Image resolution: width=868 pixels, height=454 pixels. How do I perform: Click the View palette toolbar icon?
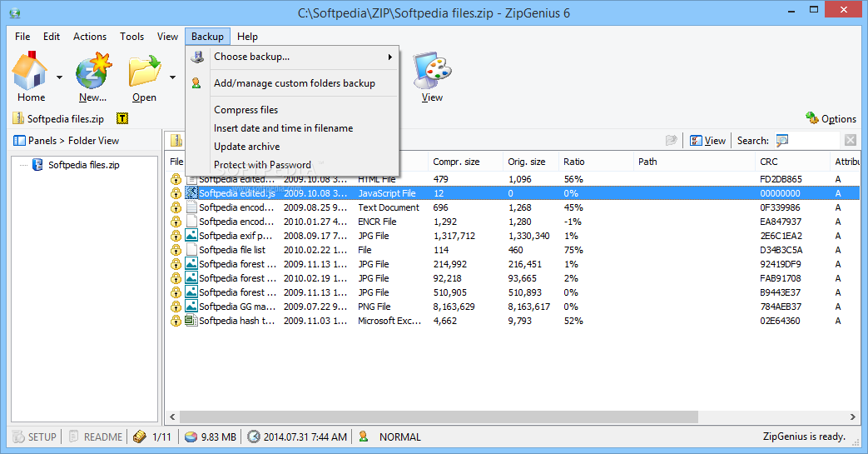click(x=432, y=71)
